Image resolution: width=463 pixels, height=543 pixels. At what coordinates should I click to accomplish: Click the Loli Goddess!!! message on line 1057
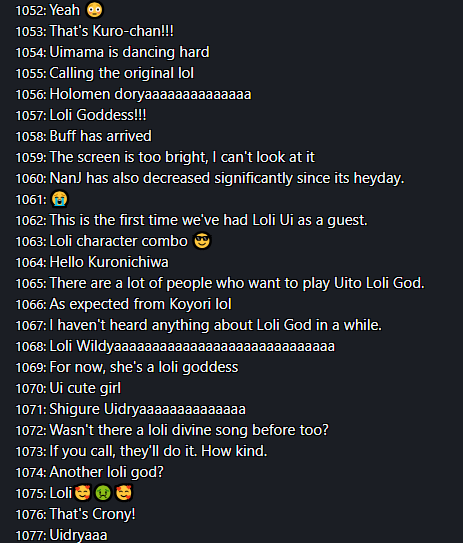pos(98,115)
